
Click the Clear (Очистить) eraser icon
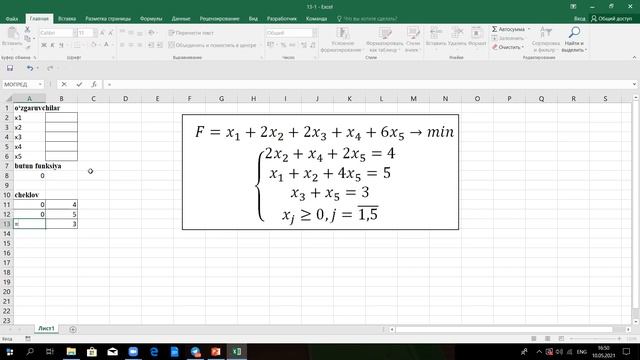(495, 47)
